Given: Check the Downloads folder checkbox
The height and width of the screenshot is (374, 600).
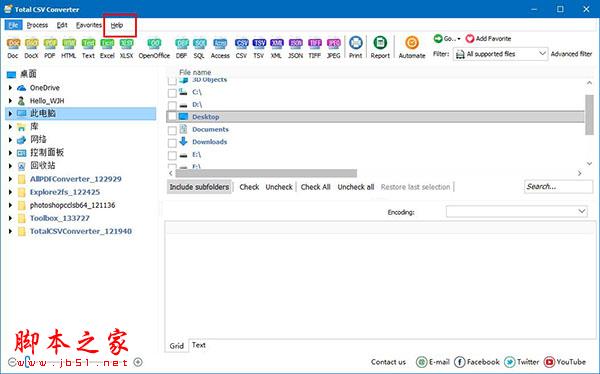Looking at the screenshot, I should pos(172,143).
